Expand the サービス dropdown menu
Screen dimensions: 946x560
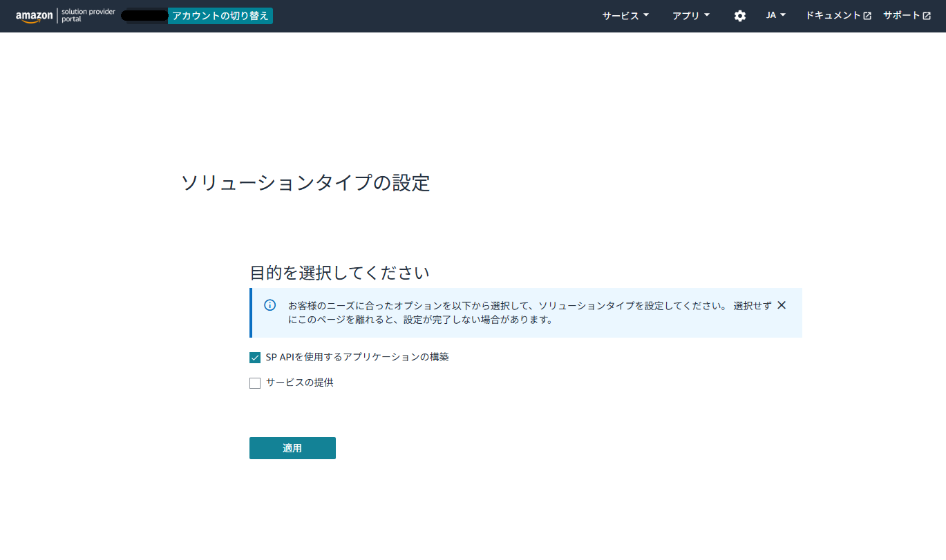click(625, 16)
